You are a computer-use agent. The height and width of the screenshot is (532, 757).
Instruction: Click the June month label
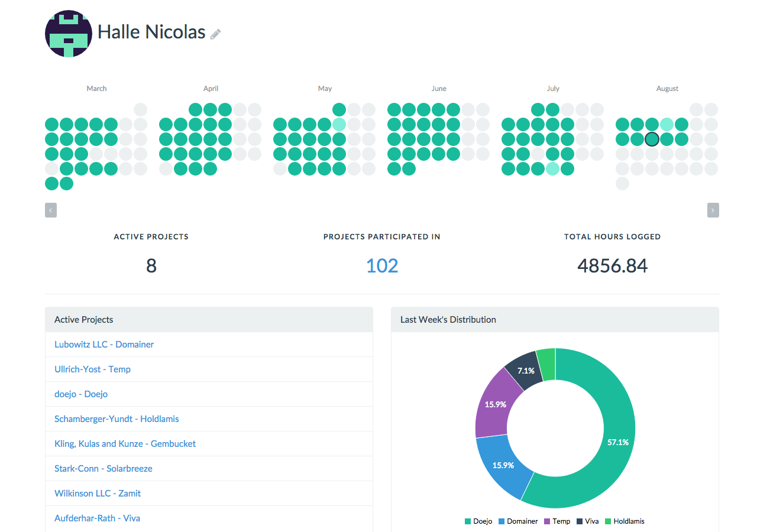tap(439, 89)
